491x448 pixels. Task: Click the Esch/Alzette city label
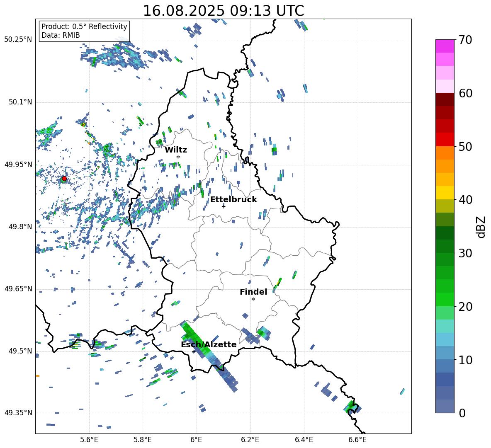click(x=209, y=345)
